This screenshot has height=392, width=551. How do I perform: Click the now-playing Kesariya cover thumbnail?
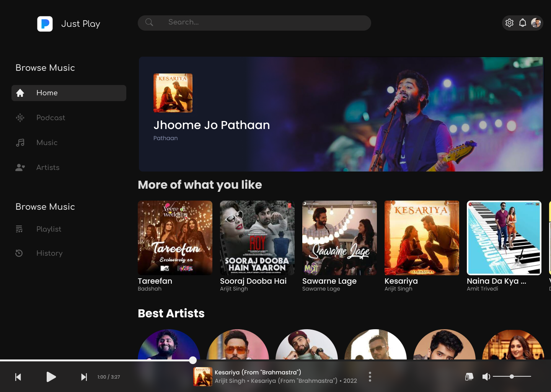coord(203,377)
